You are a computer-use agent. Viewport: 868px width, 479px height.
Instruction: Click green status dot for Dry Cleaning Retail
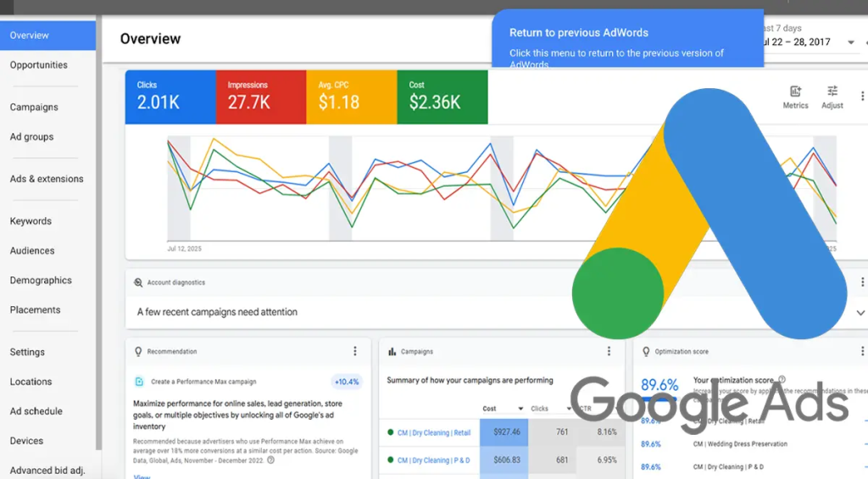point(390,432)
